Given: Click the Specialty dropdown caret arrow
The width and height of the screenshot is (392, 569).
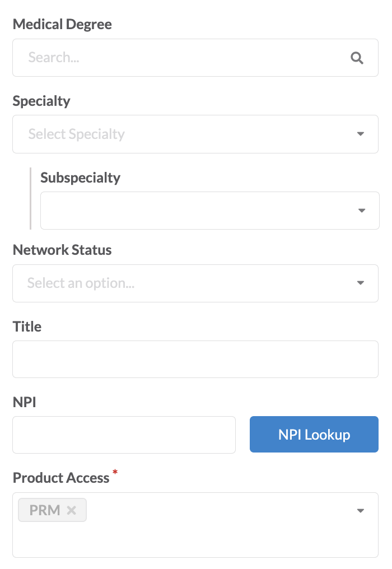Looking at the screenshot, I should point(361,134).
